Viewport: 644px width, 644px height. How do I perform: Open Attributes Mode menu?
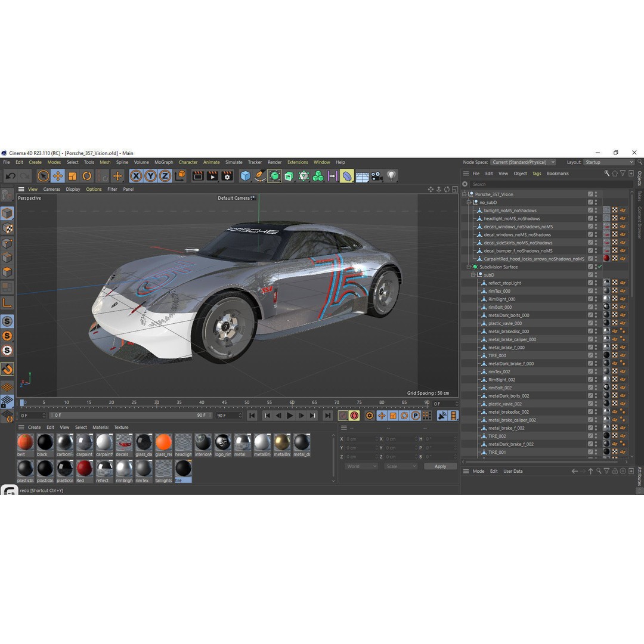pyautogui.click(x=478, y=472)
